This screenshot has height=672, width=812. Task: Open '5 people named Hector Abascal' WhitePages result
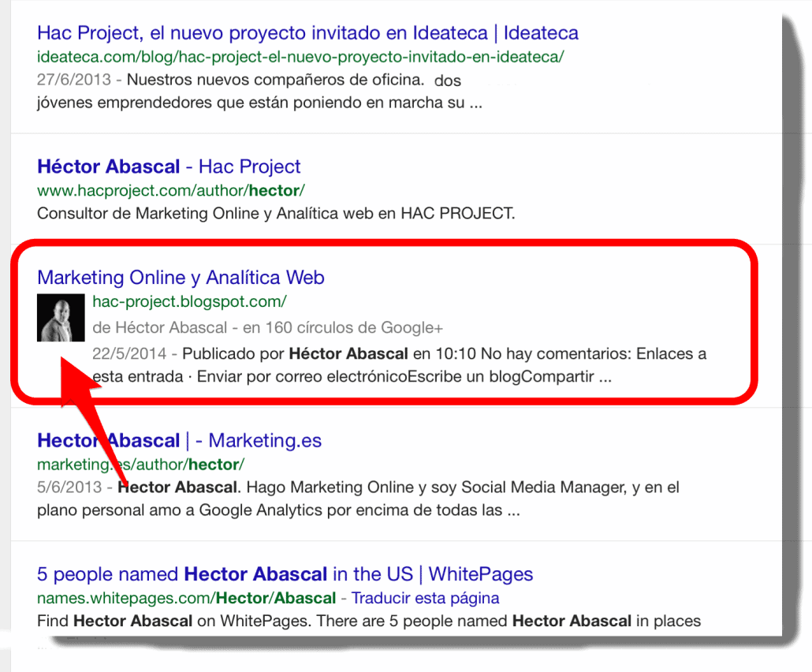(285, 574)
